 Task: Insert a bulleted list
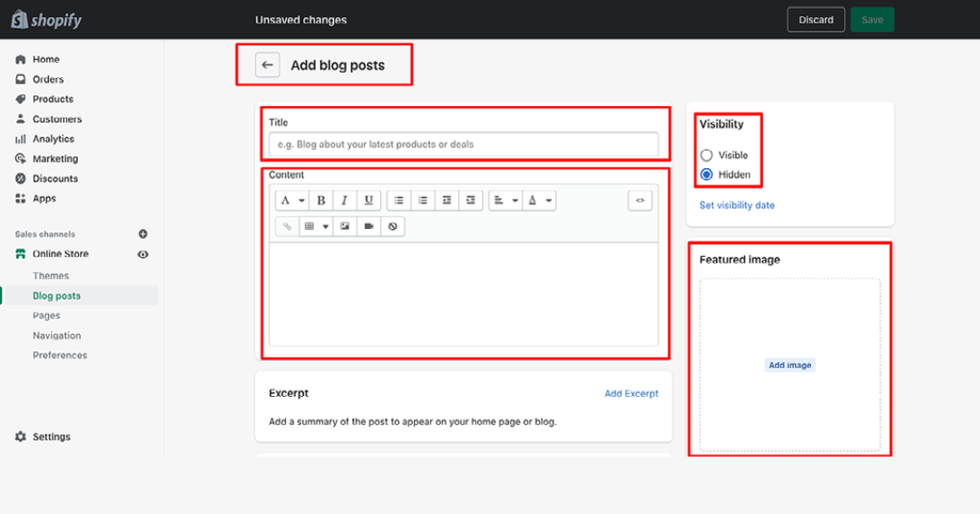click(x=398, y=201)
